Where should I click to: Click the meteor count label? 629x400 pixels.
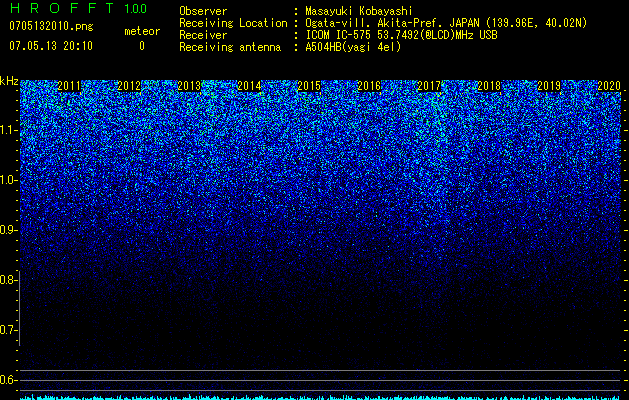(142, 31)
